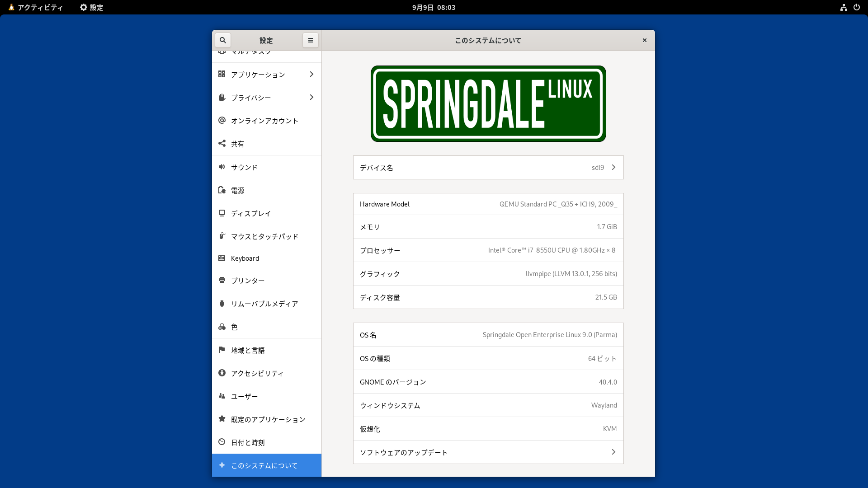This screenshot has height=488, width=868.
Task: Click the clock icon for 日付と時刻
Action: click(222, 442)
